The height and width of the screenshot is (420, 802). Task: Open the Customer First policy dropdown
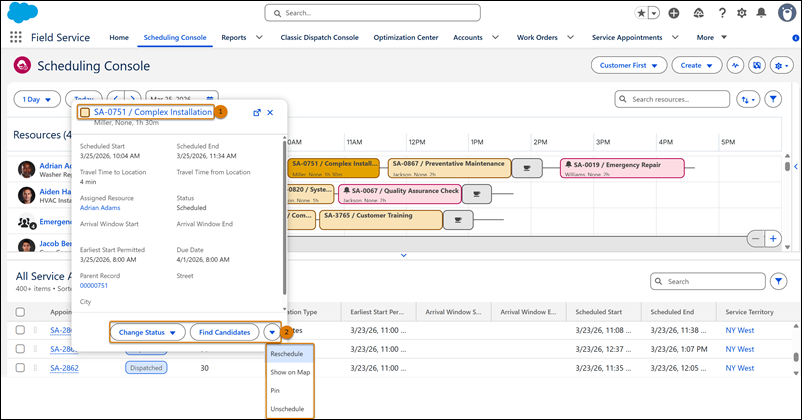[629, 65]
